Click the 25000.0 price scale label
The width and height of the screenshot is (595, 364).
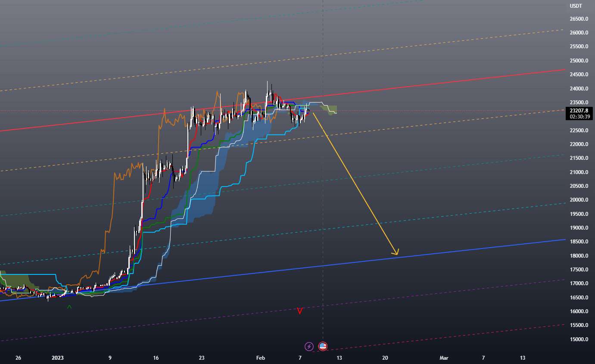579,61
